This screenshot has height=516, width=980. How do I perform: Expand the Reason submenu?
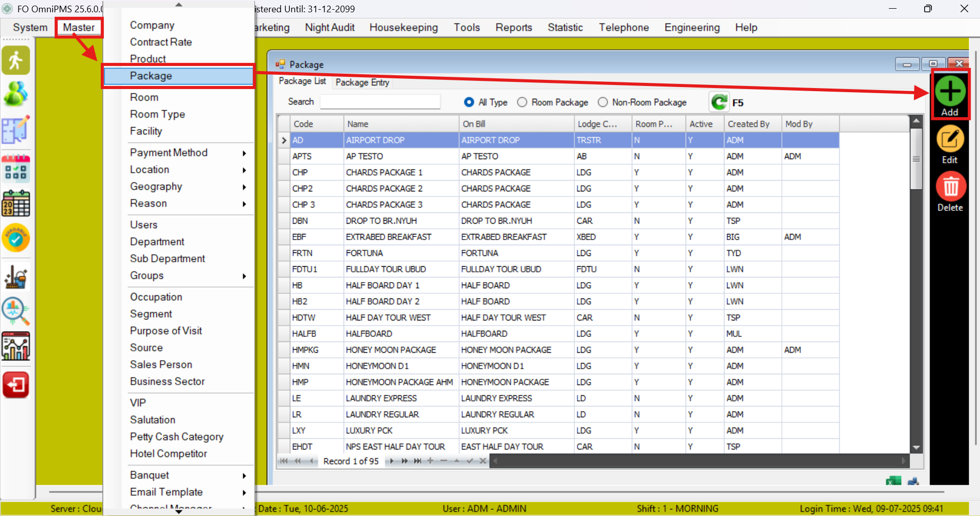tap(179, 203)
